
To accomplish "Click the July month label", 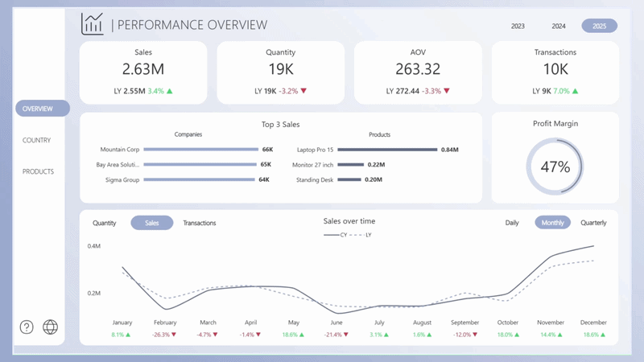I will tap(379, 323).
